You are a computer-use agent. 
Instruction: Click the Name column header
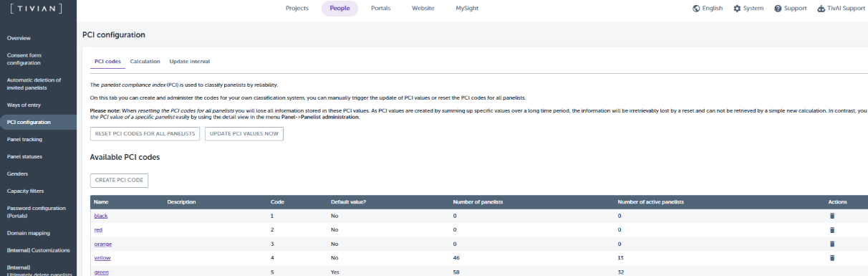coord(101,202)
